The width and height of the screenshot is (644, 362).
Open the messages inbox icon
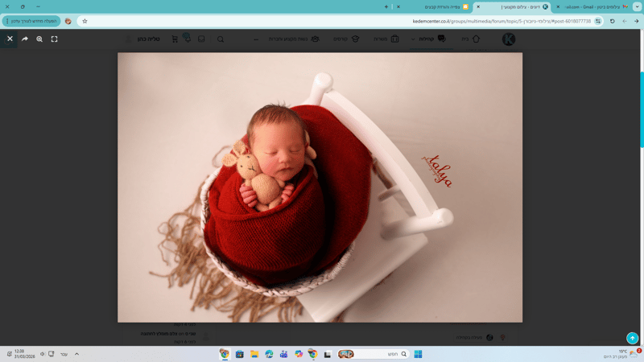[x=201, y=39]
